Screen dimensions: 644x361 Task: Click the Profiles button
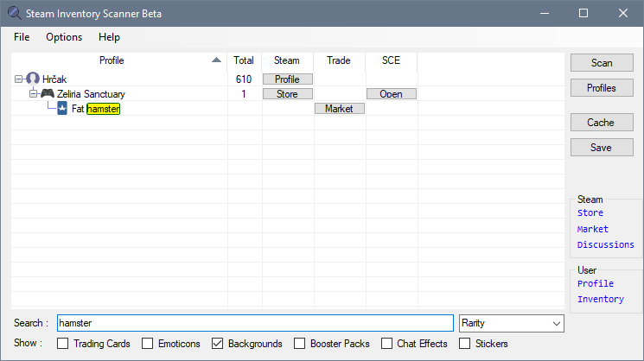click(602, 88)
